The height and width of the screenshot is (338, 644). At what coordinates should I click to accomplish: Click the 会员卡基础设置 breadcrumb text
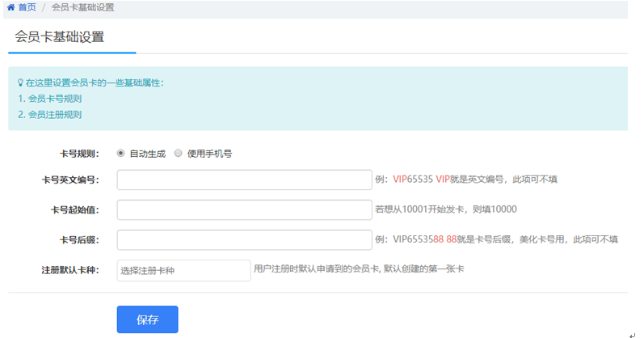pos(82,7)
